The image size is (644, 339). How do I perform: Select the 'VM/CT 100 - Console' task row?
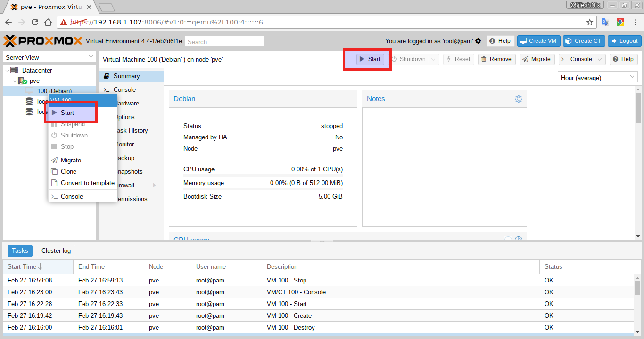coord(318,292)
